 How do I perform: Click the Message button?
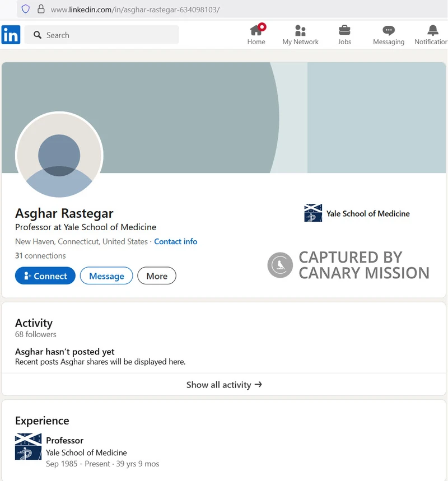(x=106, y=276)
